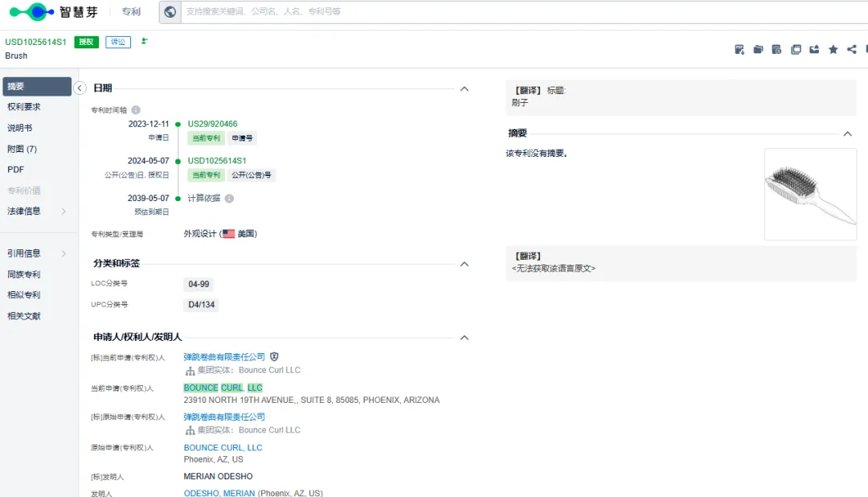Open the 说明书 sidebar item

click(20, 128)
